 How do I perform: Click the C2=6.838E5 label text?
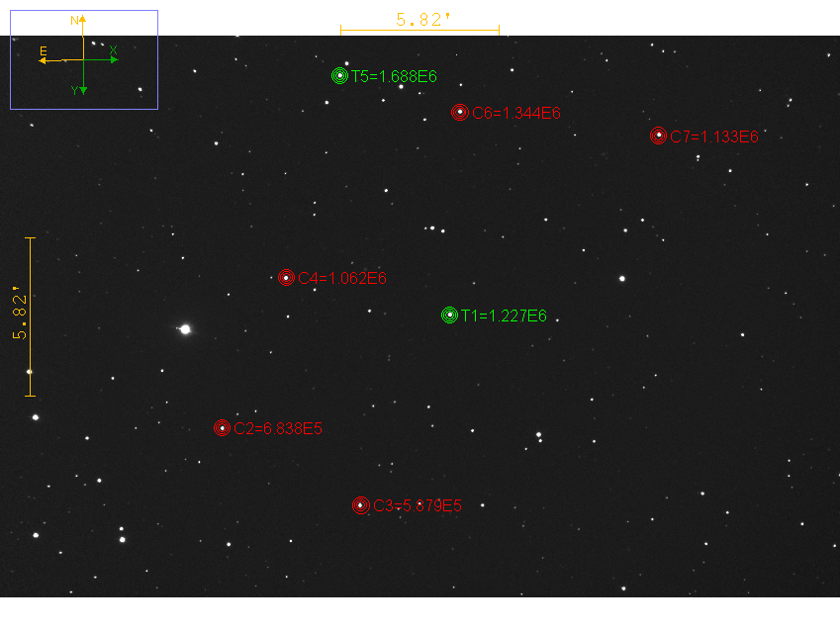[x=278, y=428]
